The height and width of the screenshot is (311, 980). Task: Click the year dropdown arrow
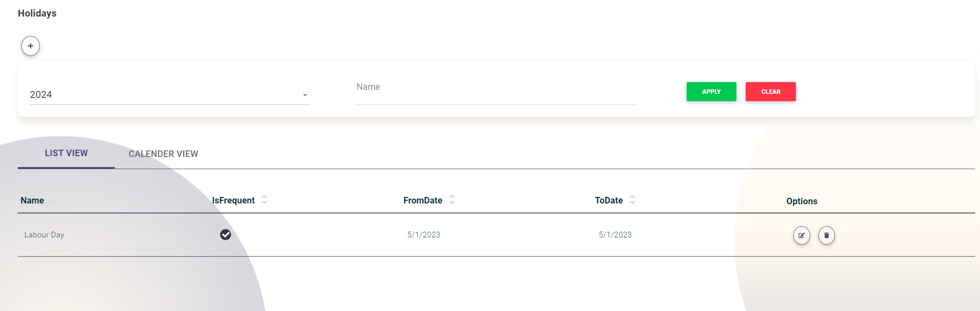click(x=305, y=95)
